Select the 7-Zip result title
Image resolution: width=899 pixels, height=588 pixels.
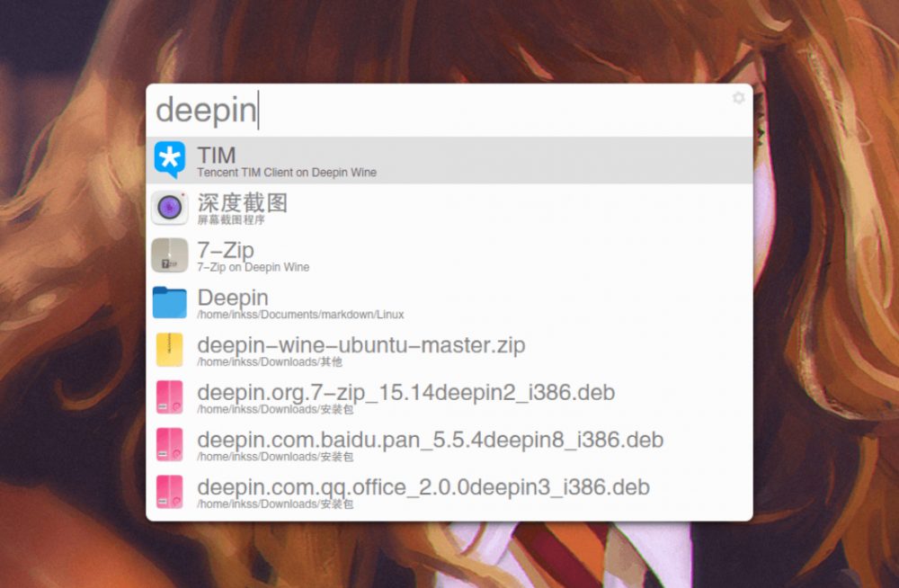[226, 250]
